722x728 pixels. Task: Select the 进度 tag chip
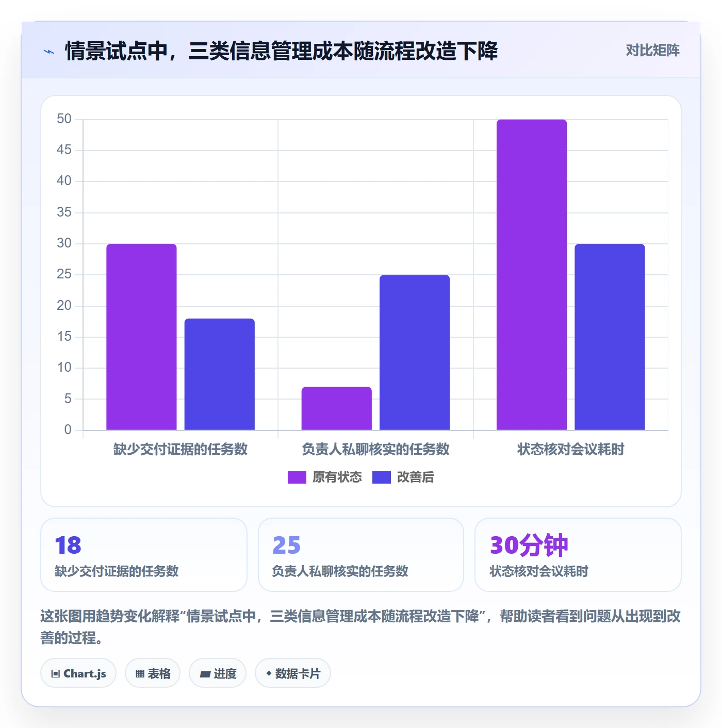(x=218, y=673)
